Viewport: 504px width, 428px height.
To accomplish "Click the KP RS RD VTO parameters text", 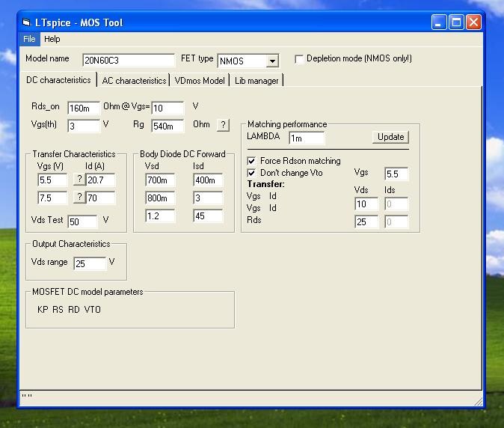I will click(69, 309).
